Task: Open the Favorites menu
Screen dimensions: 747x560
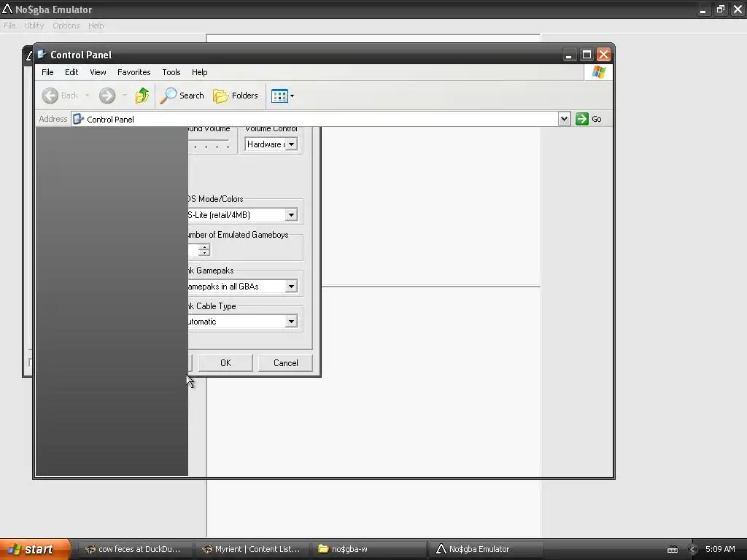Action: click(134, 72)
